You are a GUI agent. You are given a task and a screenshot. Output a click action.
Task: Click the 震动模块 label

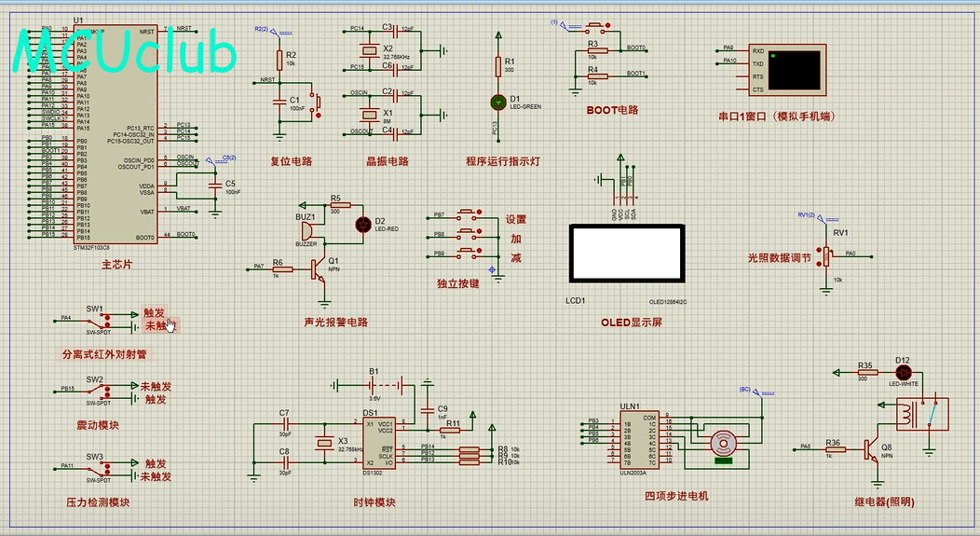click(98, 425)
